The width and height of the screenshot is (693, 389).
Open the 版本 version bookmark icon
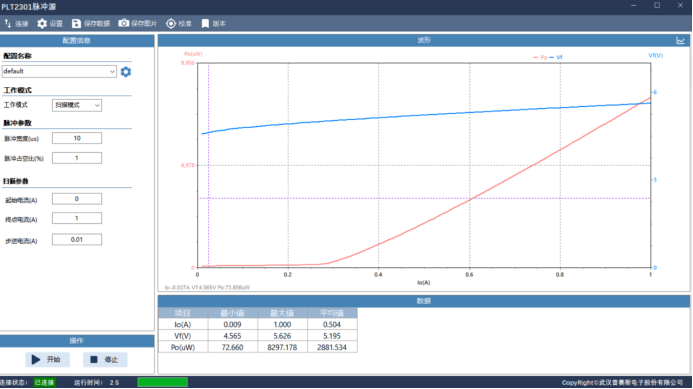tap(205, 23)
